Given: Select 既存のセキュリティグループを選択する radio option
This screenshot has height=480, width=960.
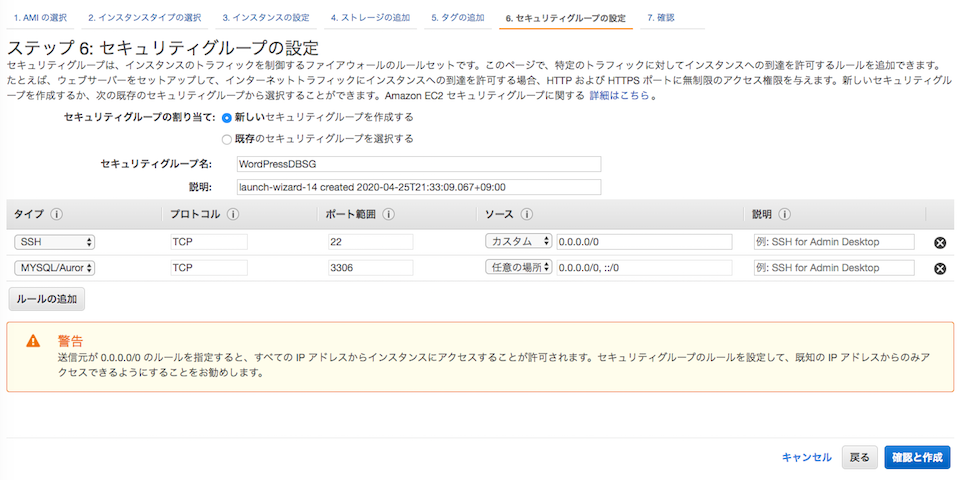Looking at the screenshot, I should (227, 140).
